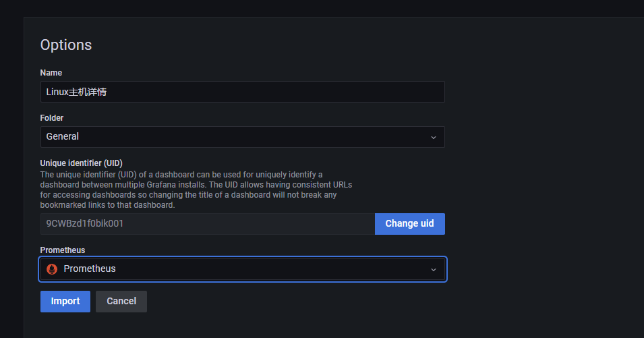The height and width of the screenshot is (338, 644).
Task: Click the Prometheus flame logo icon
Action: [x=52, y=269]
